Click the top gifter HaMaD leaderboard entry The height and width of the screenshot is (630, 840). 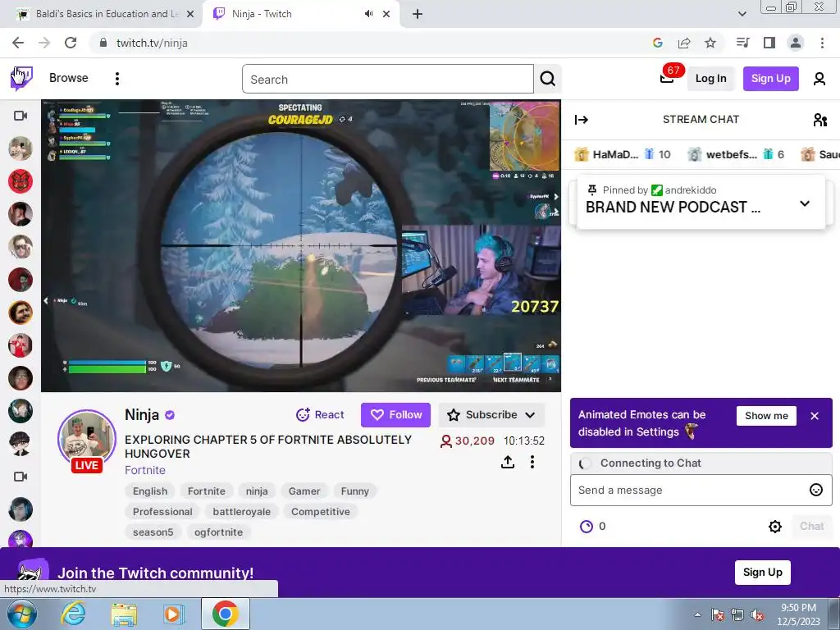pyautogui.click(x=622, y=154)
